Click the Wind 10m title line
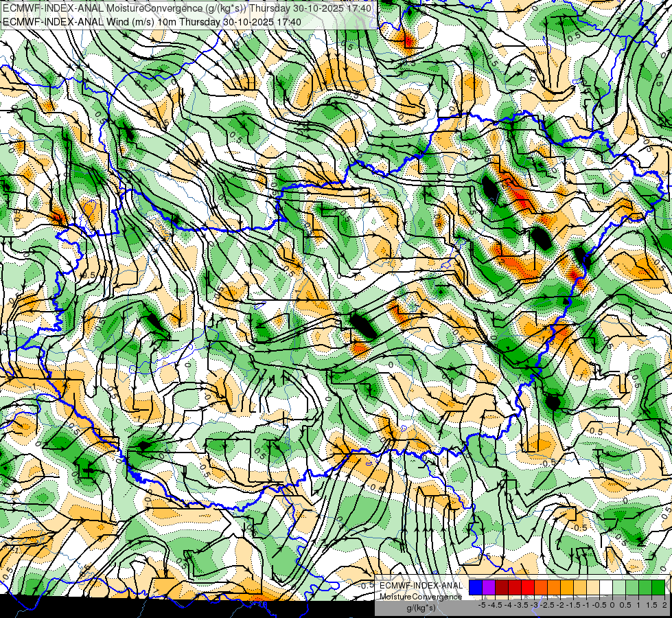Screen dimensions: 672x618 coord(152,21)
